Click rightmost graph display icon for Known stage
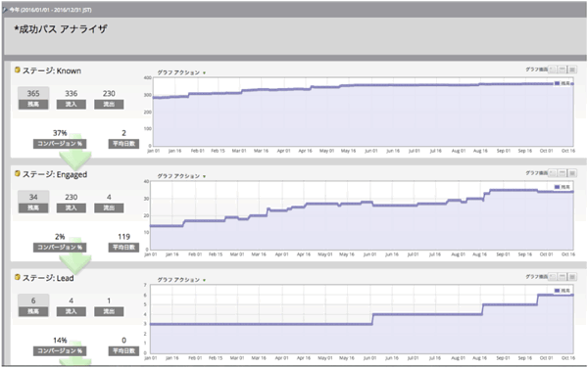The height and width of the screenshot is (368, 588). (572, 69)
